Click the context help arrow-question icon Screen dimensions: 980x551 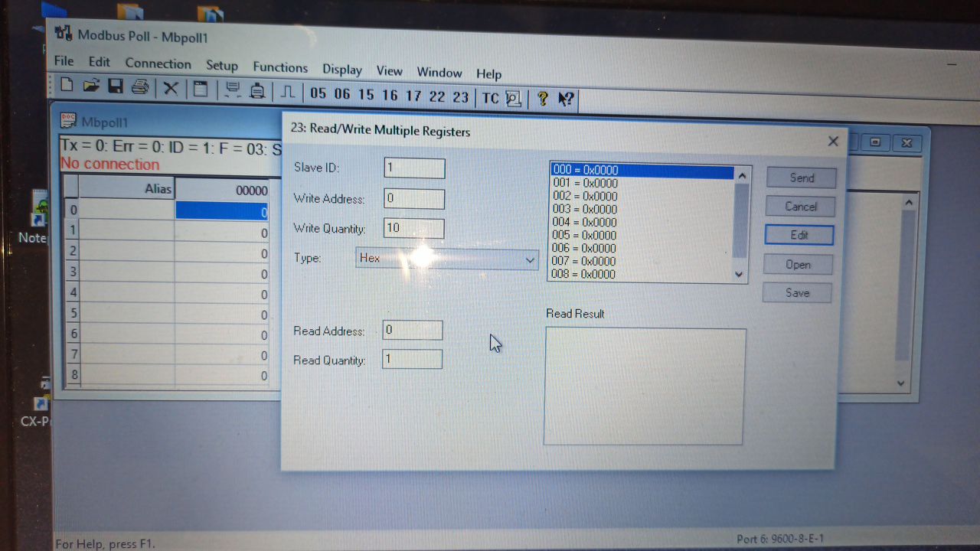[x=566, y=99]
